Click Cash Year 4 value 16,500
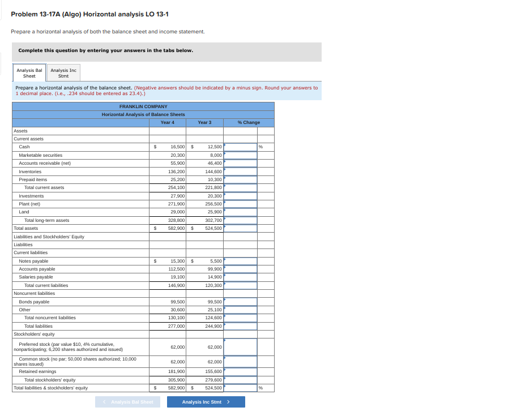517x420 pixels. point(177,147)
